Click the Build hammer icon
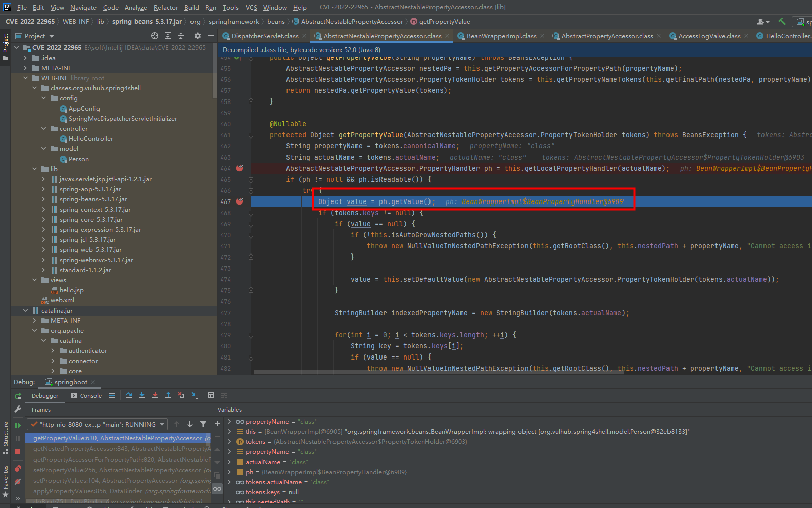Image resolution: width=812 pixels, height=508 pixels. [782, 22]
